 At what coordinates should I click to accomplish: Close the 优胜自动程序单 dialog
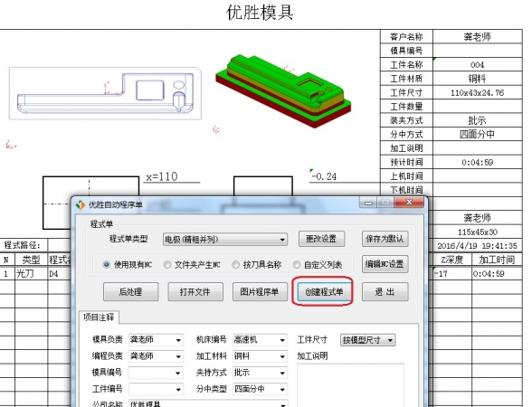(409, 203)
